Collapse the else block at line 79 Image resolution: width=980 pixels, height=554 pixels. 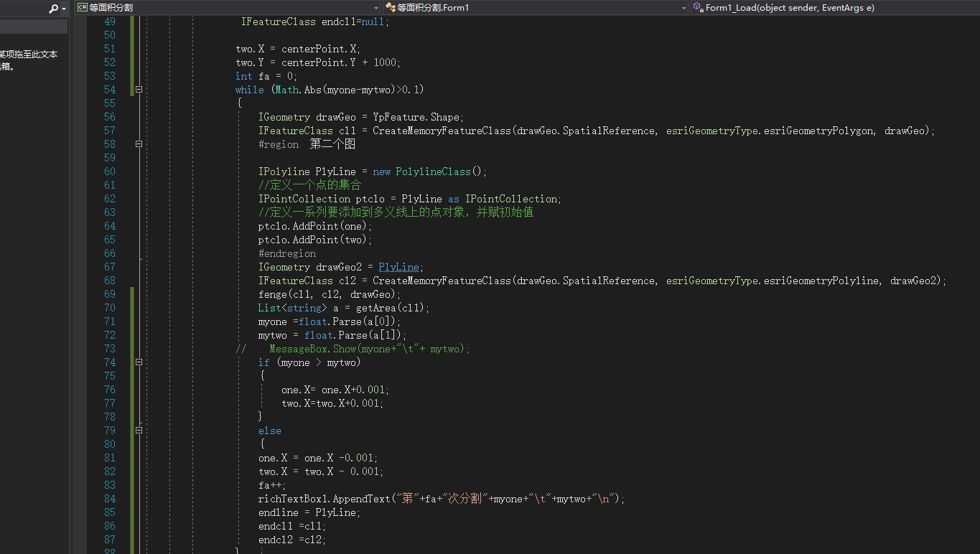[139, 431]
